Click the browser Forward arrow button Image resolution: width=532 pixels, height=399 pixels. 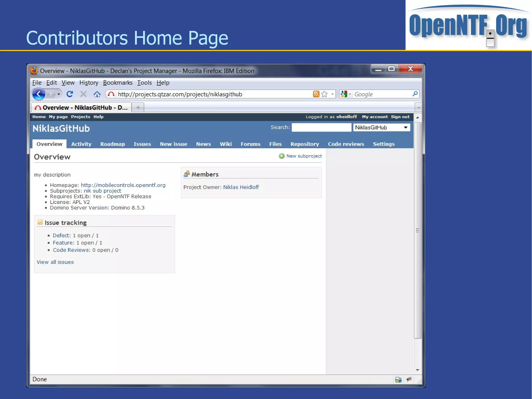51,94
